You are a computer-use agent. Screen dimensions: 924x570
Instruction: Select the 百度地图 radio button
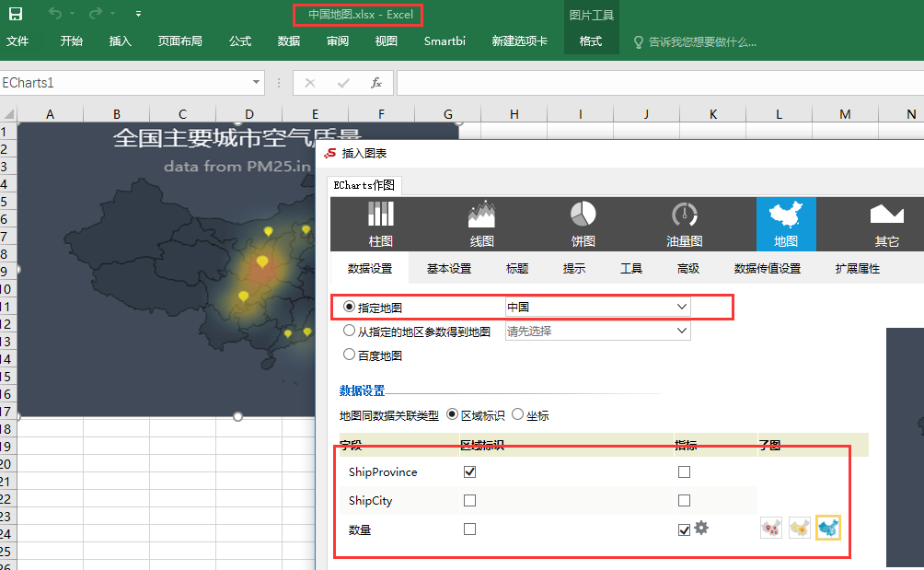pyautogui.click(x=349, y=355)
